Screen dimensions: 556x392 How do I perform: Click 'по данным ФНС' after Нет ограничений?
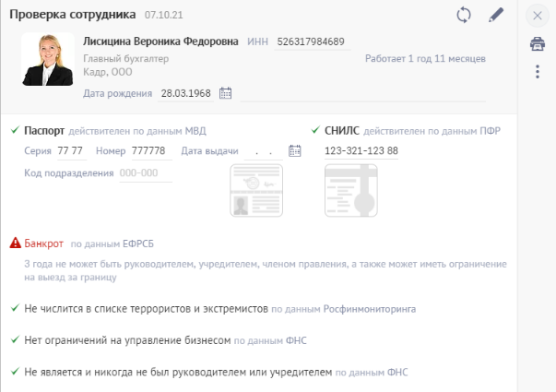(270, 341)
